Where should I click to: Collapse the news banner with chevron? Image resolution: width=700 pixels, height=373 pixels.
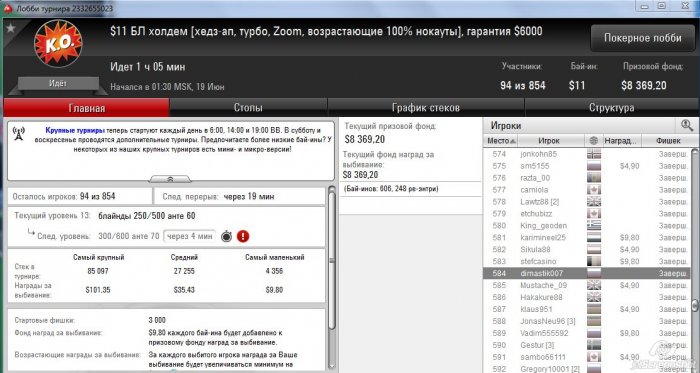[170, 178]
